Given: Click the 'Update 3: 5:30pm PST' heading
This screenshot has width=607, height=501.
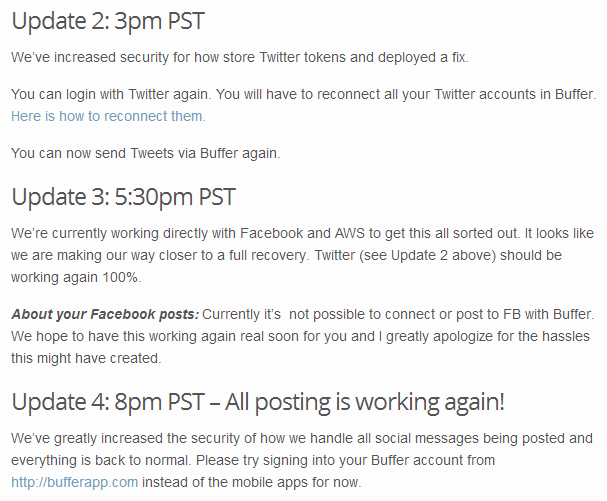Looking at the screenshot, I should (123, 197).
